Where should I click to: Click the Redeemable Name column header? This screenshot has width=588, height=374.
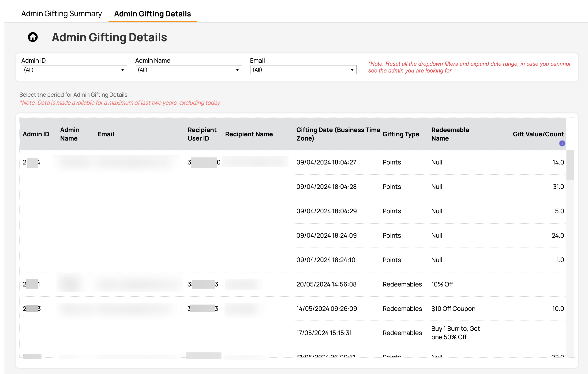[450, 134]
